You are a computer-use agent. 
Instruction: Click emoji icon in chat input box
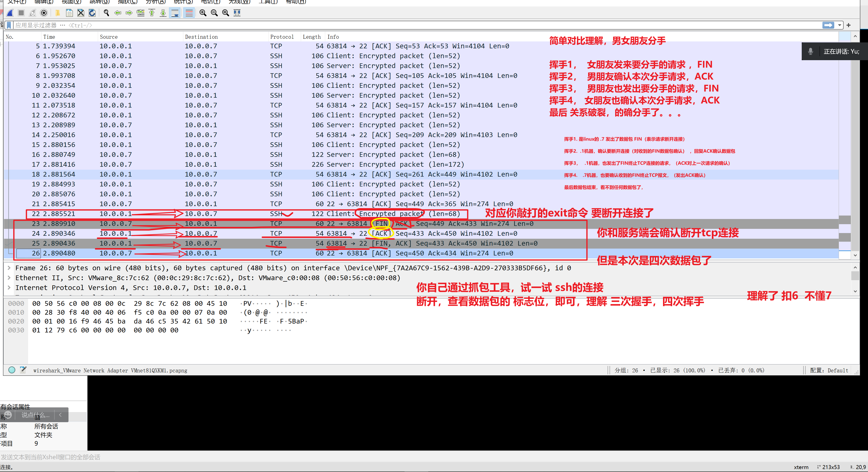pos(8,415)
